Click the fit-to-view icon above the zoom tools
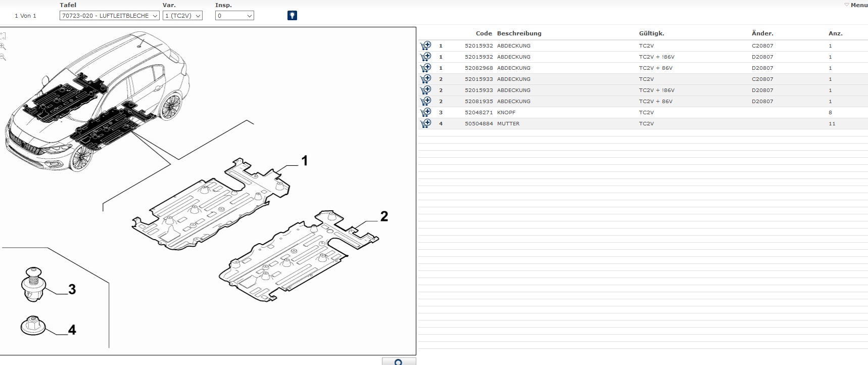The height and width of the screenshot is (365, 868). coord(3,36)
